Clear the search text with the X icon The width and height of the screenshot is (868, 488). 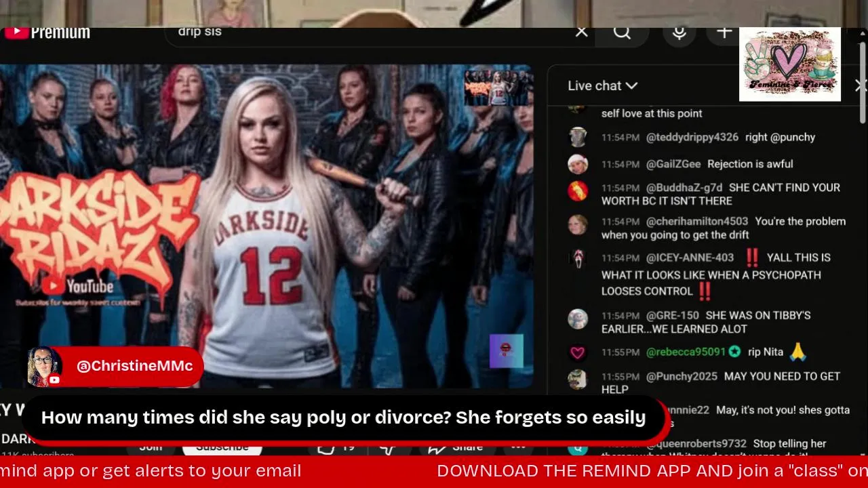pos(581,32)
